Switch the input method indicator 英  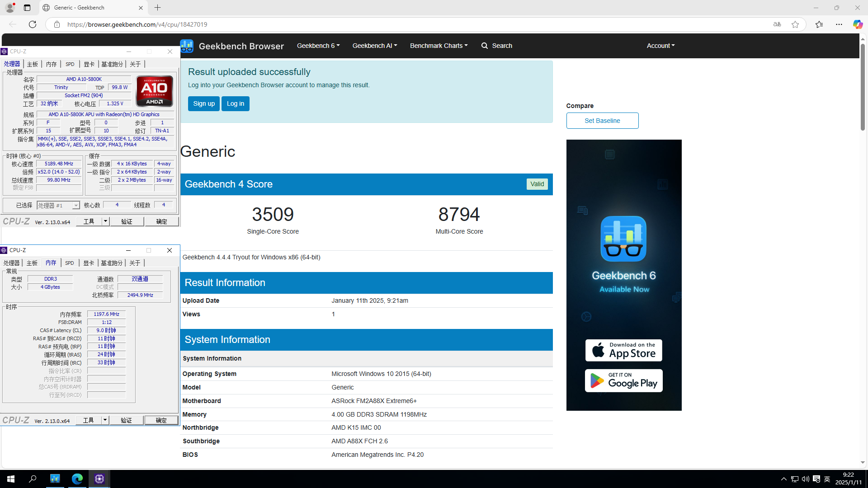[x=827, y=479]
